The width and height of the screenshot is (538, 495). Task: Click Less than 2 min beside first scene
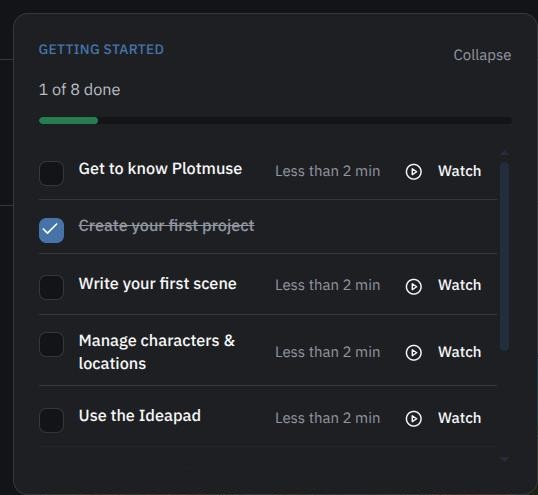[x=328, y=285]
